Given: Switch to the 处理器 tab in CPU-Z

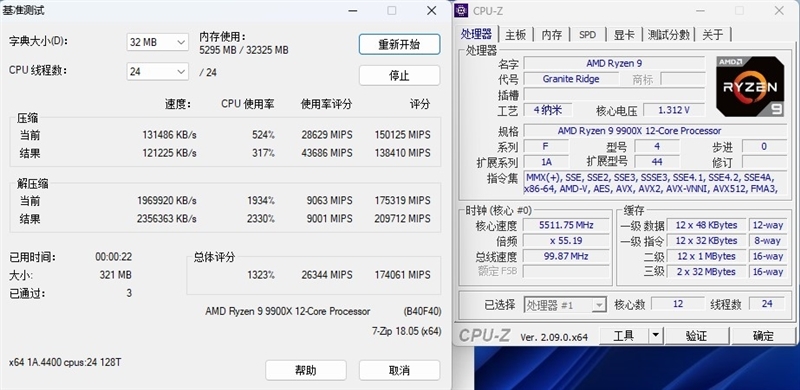Looking at the screenshot, I should click(476, 34).
